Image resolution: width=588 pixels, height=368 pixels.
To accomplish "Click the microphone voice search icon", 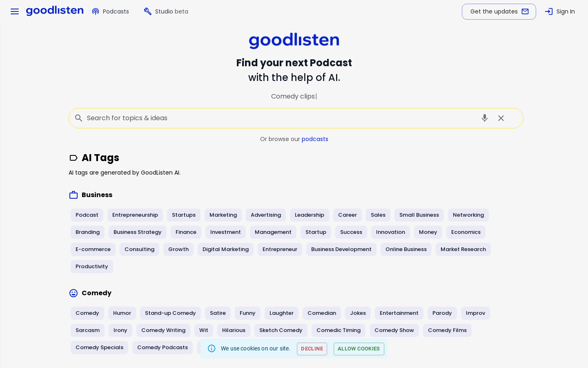I will coord(485,118).
